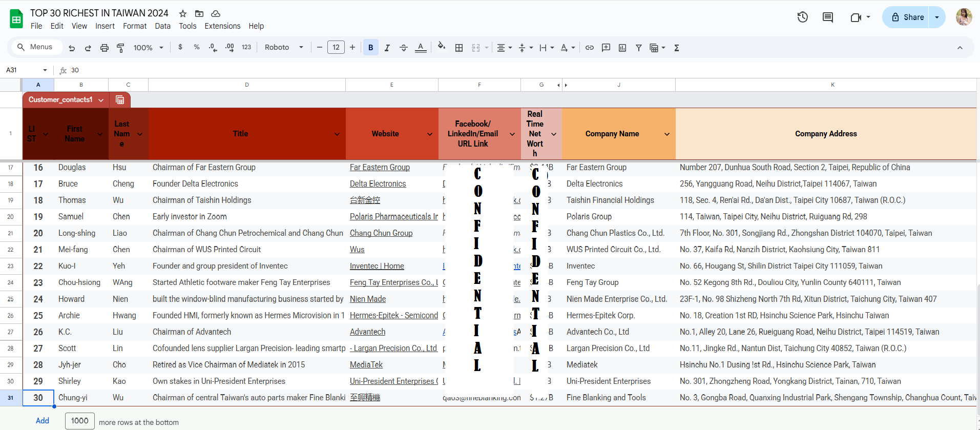Viewport: 980px width, 430px height.
Task: Click the Share button
Action: 907,17
